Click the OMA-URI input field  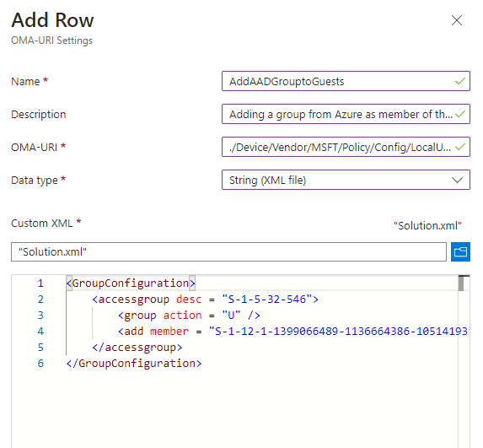346,147
